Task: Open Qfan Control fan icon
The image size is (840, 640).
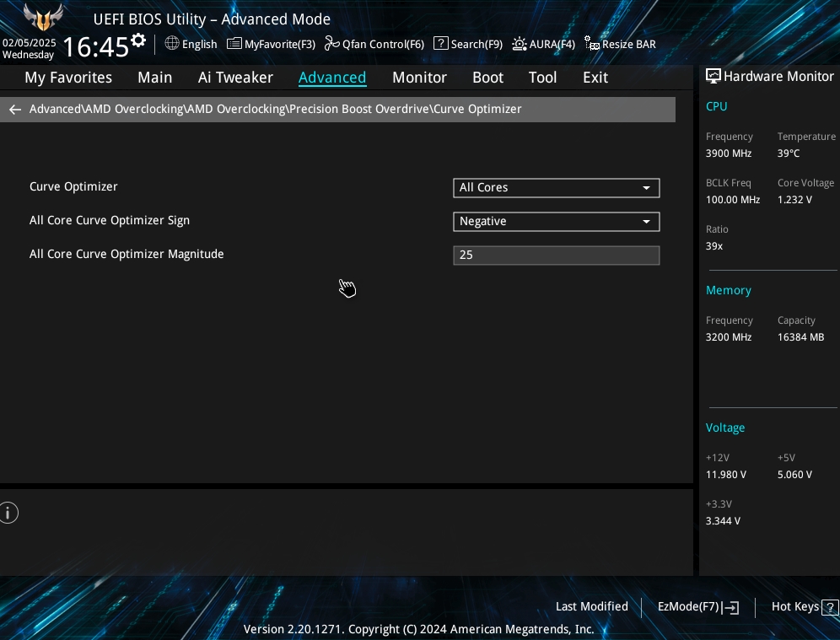Action: 331,43
